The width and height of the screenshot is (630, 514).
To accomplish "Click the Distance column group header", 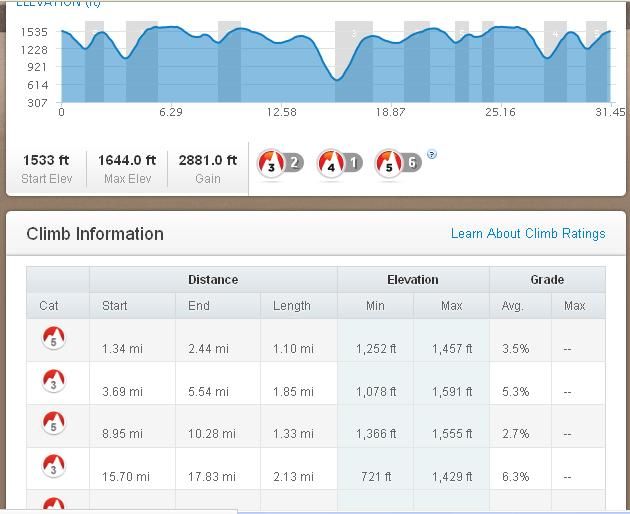I will pos(213,280).
